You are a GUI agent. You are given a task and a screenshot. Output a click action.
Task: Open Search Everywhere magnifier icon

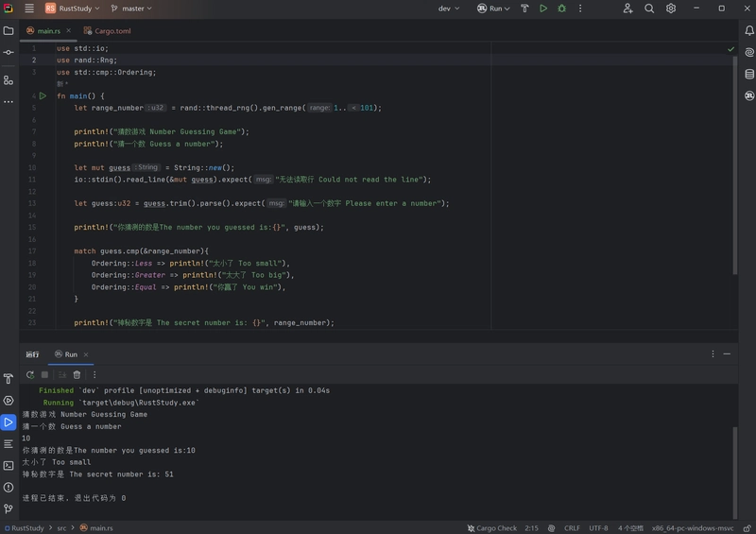tap(649, 9)
